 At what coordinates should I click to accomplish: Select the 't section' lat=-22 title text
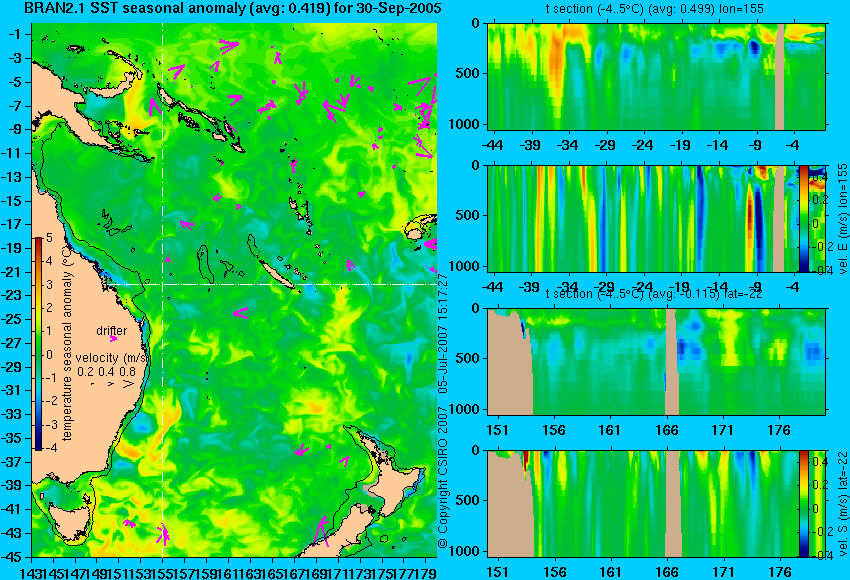point(654,294)
